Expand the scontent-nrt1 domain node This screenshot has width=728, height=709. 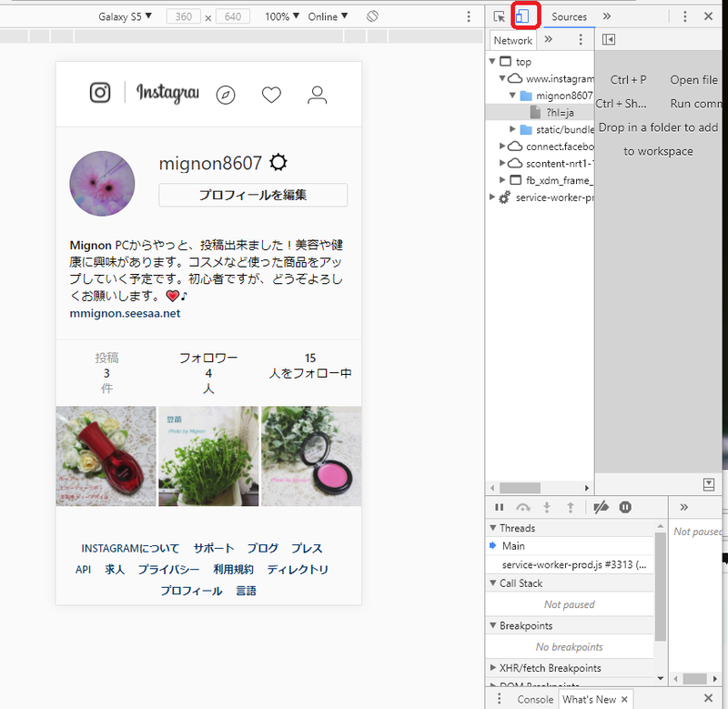(502, 163)
